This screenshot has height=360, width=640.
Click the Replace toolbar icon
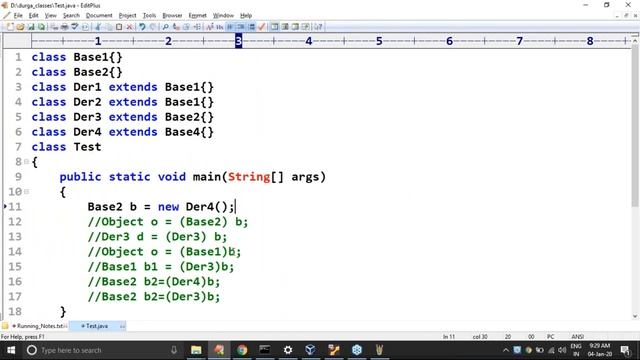176,27
